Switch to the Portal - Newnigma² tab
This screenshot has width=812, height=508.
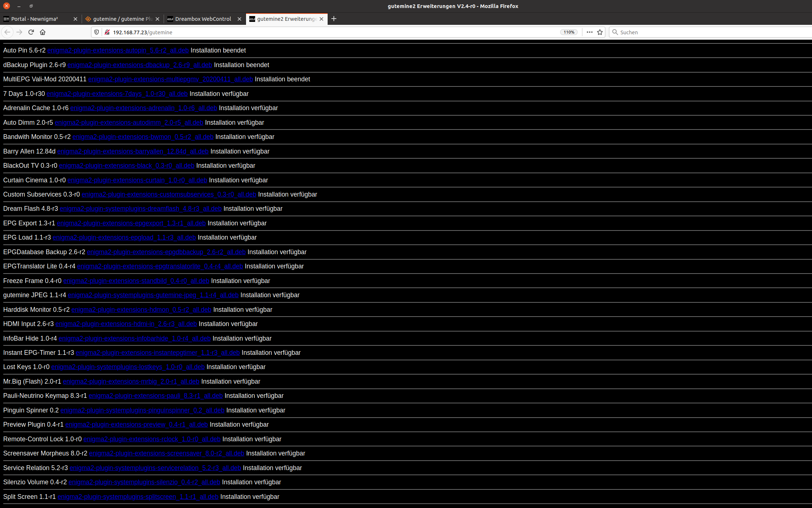click(x=35, y=19)
